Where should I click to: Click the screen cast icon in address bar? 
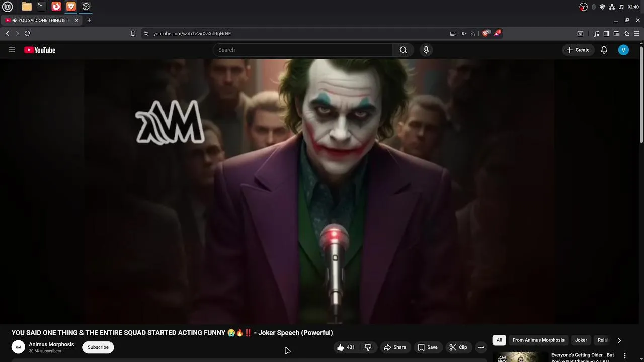[x=453, y=33]
